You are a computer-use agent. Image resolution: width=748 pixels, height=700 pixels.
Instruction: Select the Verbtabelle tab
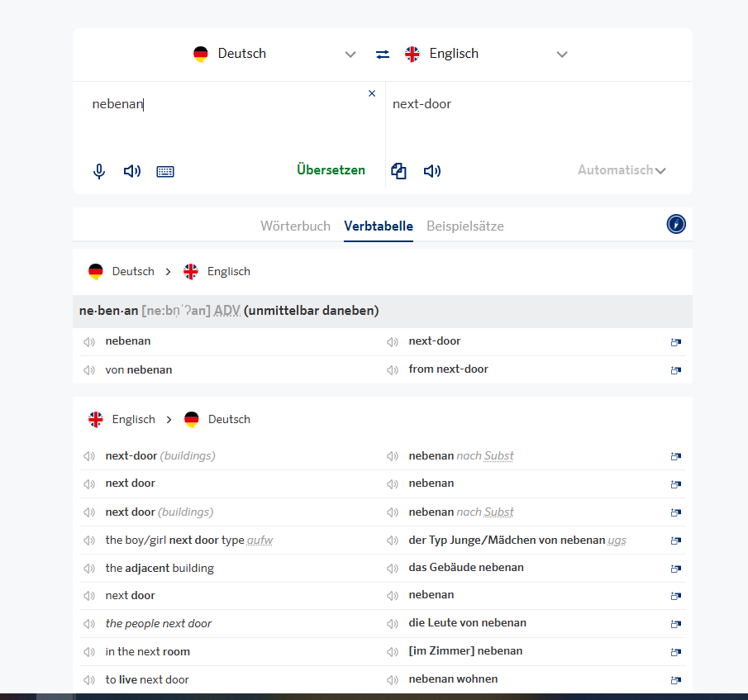[379, 226]
